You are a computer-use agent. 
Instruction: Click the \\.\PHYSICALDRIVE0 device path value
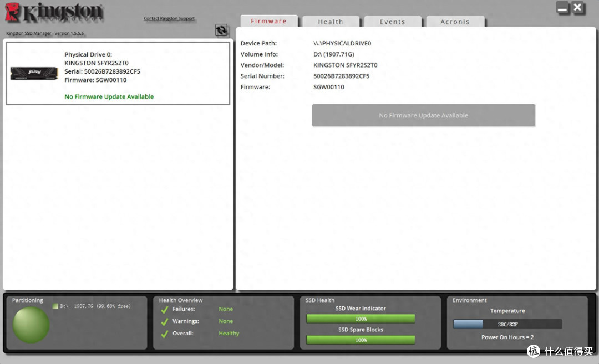coord(342,43)
